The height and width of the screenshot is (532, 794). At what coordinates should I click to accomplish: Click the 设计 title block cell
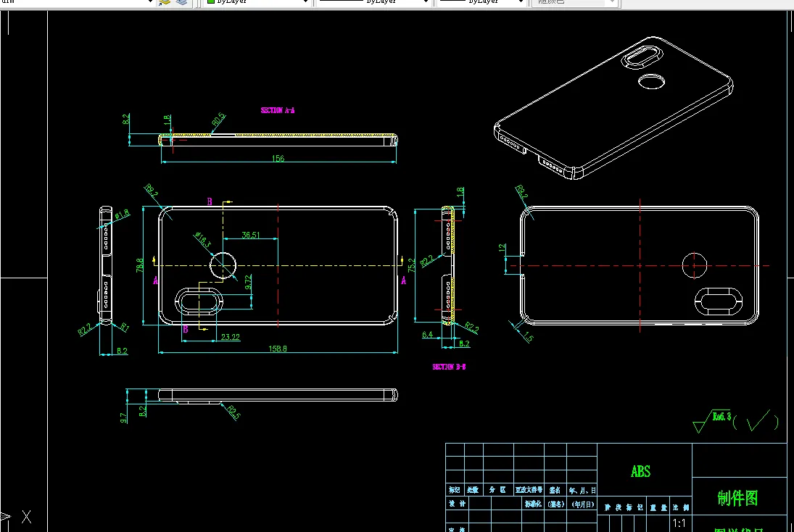457,504
